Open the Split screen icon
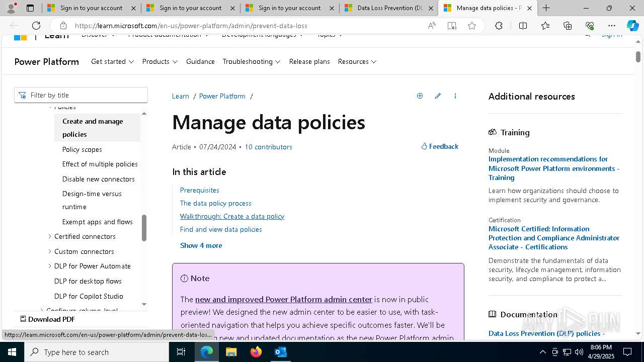 tap(523, 26)
